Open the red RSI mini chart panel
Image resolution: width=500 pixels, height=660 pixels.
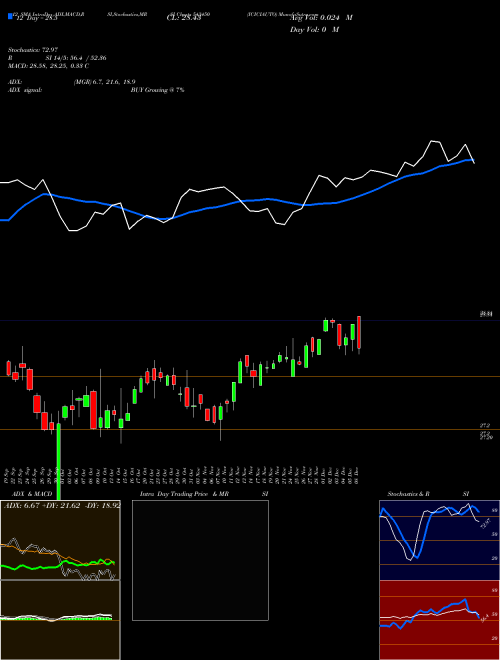(439, 620)
